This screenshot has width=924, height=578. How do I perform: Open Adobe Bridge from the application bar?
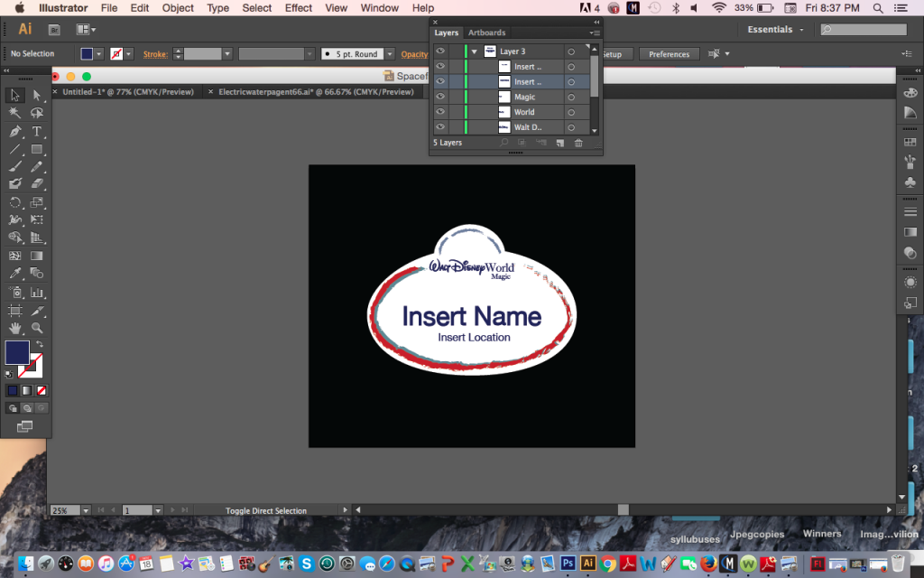(54, 30)
